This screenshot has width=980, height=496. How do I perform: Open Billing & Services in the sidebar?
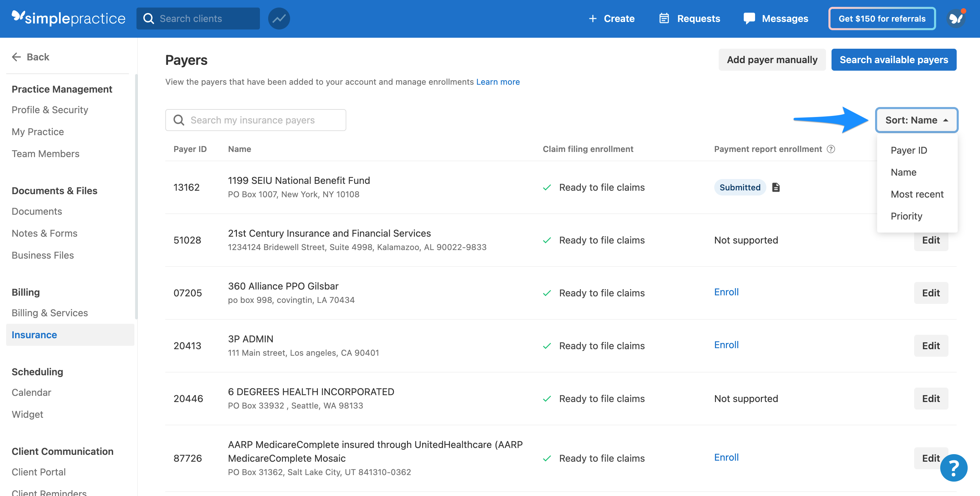point(49,312)
